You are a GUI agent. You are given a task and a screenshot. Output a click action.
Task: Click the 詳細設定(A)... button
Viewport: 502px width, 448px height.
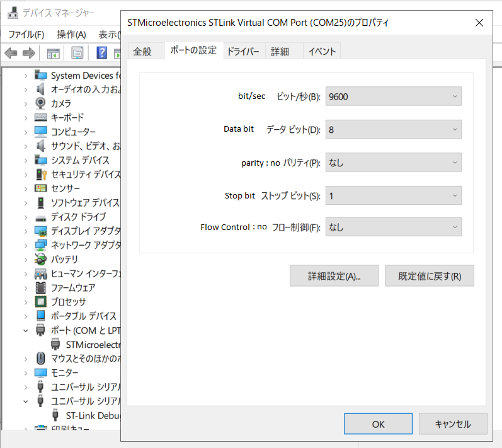tap(334, 276)
